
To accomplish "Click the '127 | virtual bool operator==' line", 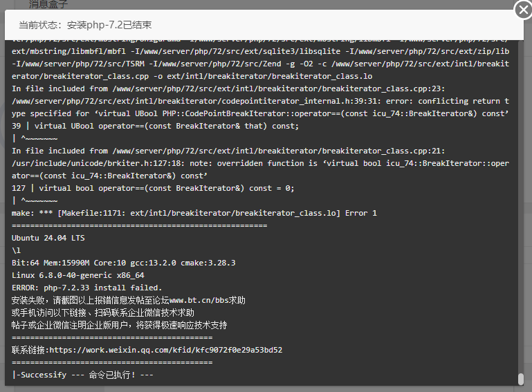I will tap(153, 188).
